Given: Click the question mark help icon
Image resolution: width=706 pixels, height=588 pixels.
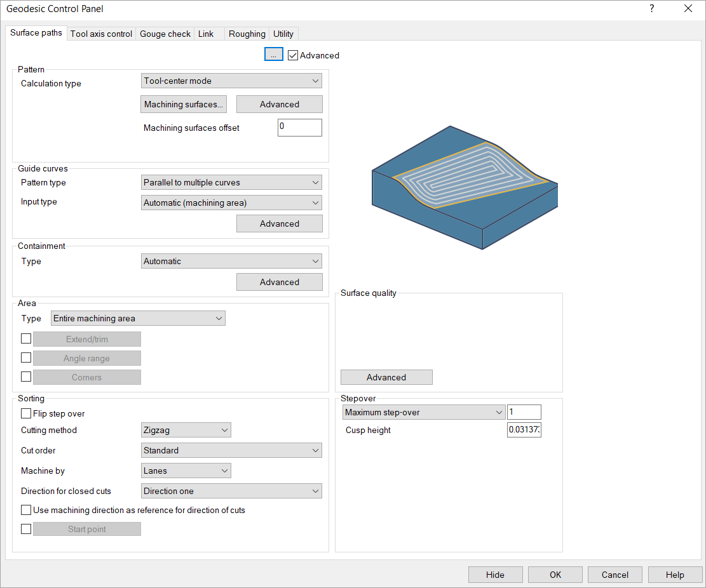Looking at the screenshot, I should [651, 9].
